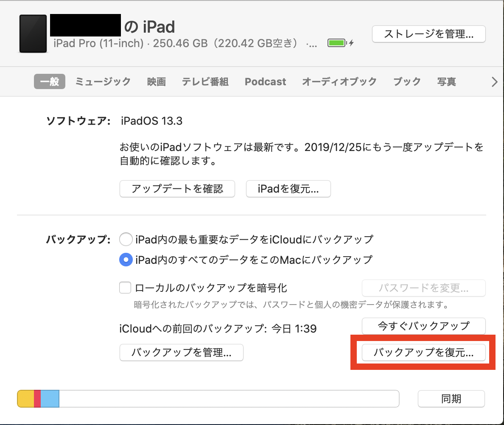Click the software is up to date message
The width and height of the screenshot is (504, 425).
[302, 154]
